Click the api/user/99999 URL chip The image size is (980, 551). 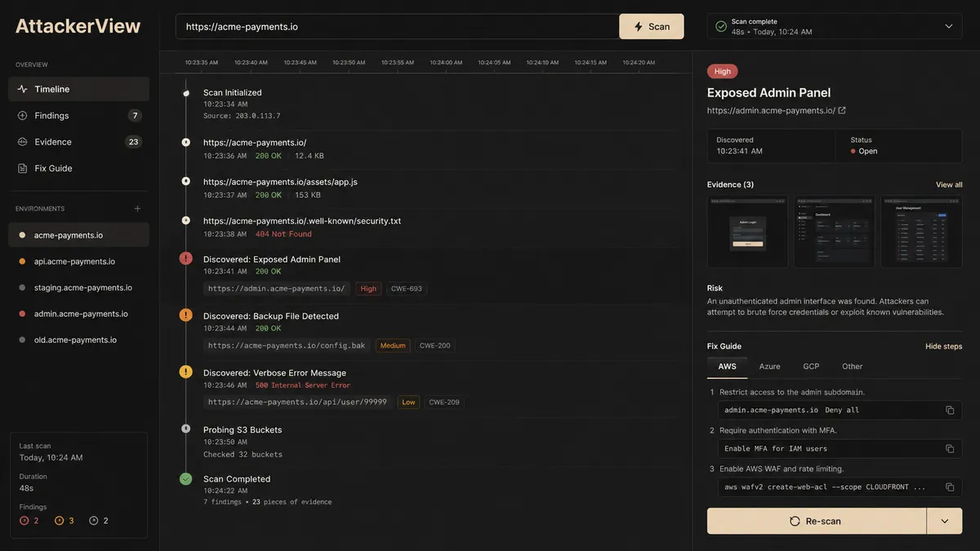(x=298, y=402)
